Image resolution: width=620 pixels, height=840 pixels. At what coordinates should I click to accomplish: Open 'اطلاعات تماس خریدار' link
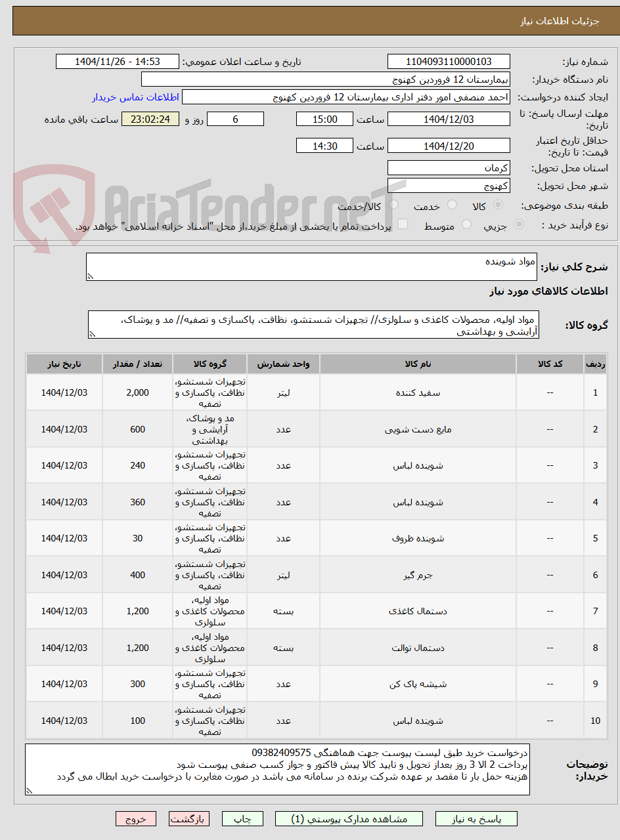(x=135, y=97)
